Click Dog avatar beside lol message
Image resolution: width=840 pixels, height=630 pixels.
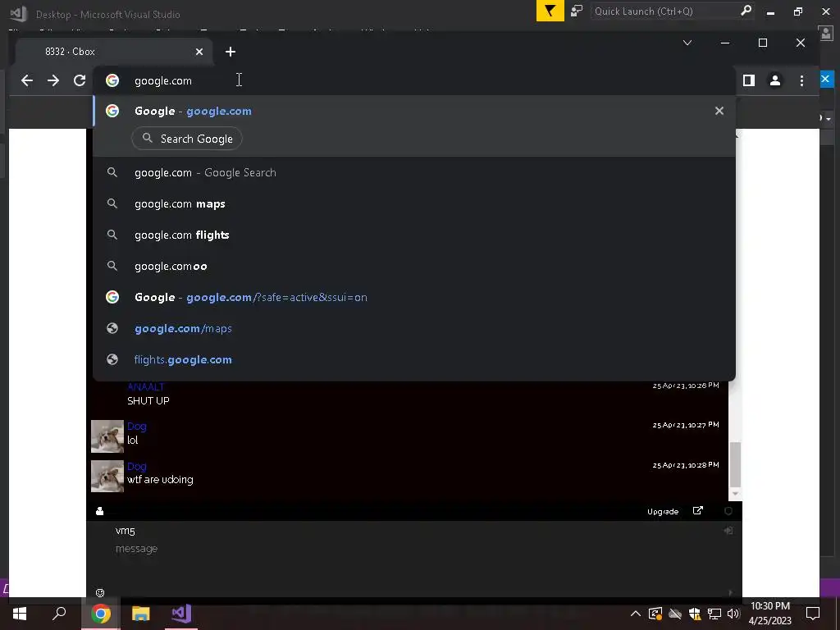(107, 436)
